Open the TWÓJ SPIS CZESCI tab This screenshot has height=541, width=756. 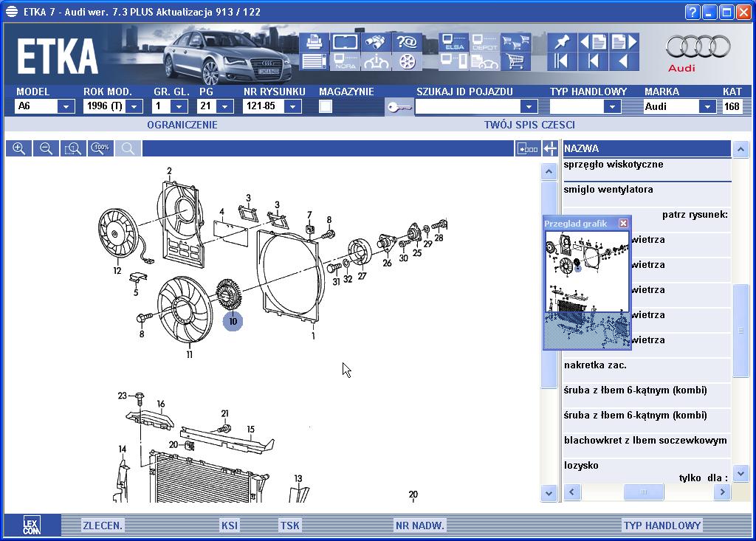pos(529,125)
